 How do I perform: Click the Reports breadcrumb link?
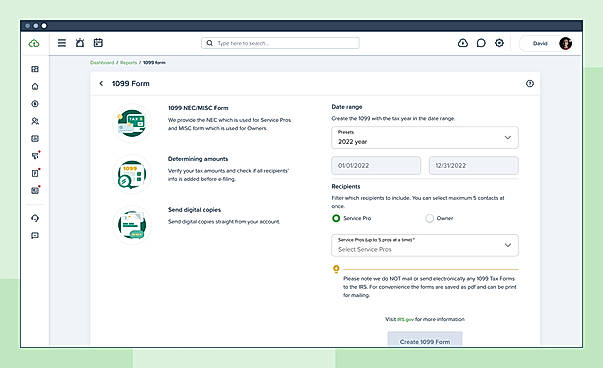click(128, 62)
